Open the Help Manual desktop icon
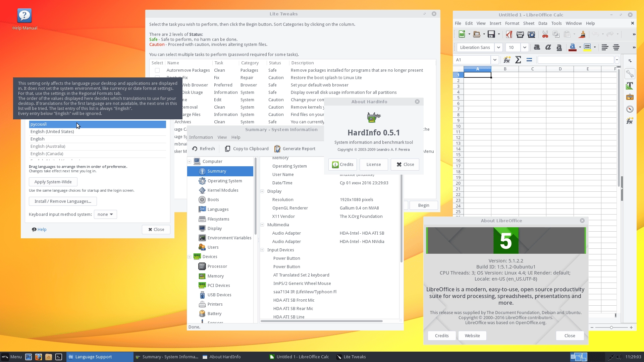The width and height of the screenshot is (644, 362). tap(24, 19)
